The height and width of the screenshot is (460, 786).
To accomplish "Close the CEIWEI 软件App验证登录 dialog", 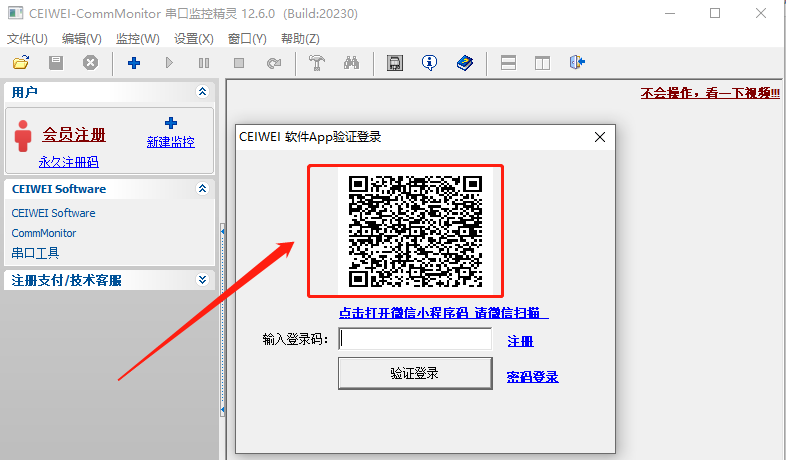I will pyautogui.click(x=600, y=137).
